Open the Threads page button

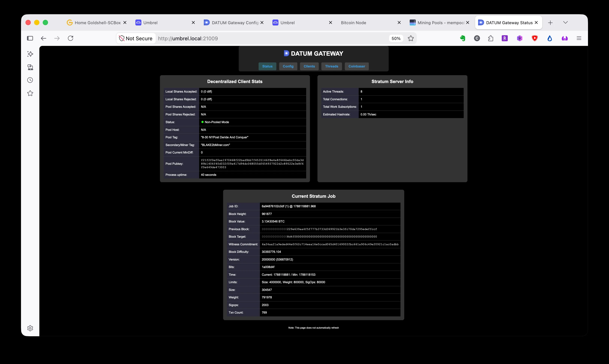click(x=331, y=66)
